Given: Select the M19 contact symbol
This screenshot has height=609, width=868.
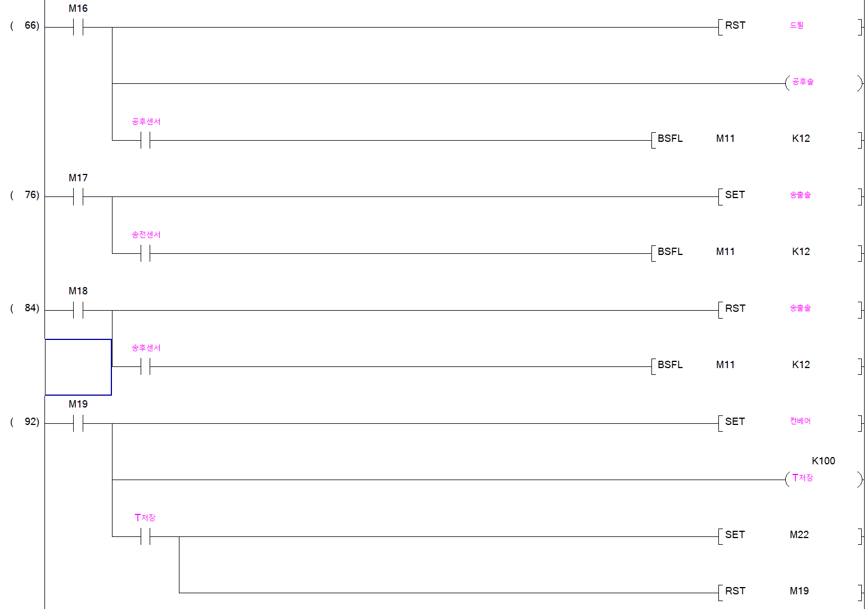Looking at the screenshot, I should (x=78, y=423).
